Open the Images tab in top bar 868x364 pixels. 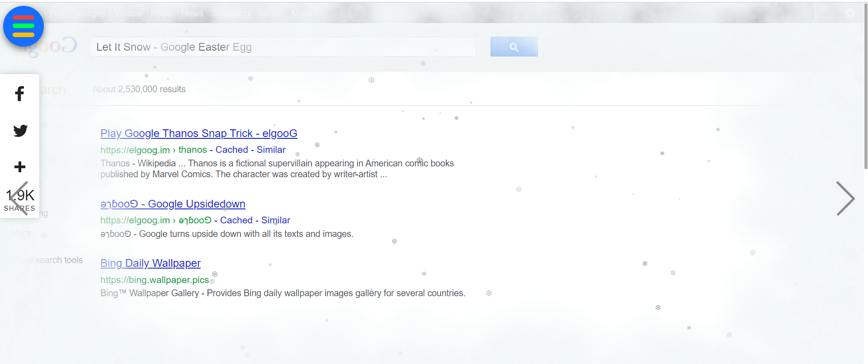tap(90, 13)
